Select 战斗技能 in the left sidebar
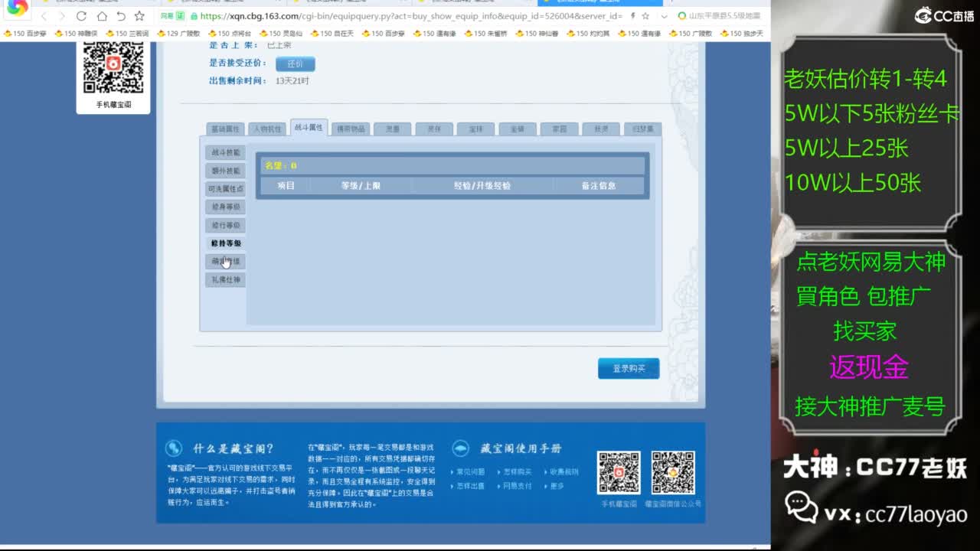This screenshot has height=551, width=980. [226, 152]
